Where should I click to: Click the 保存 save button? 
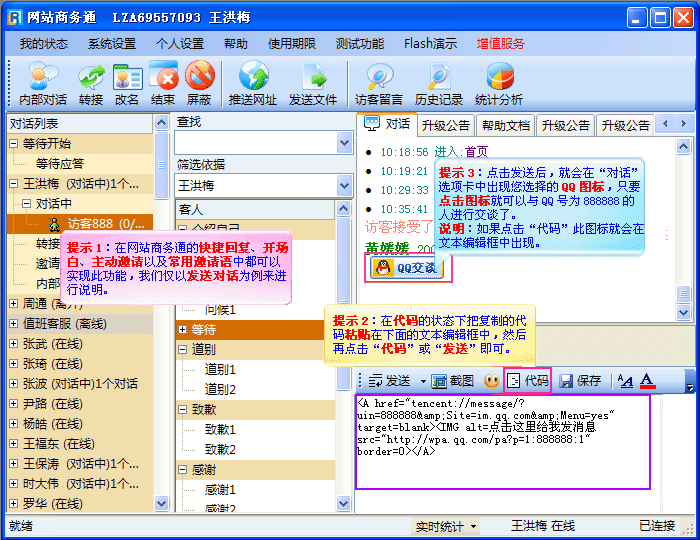(580, 381)
